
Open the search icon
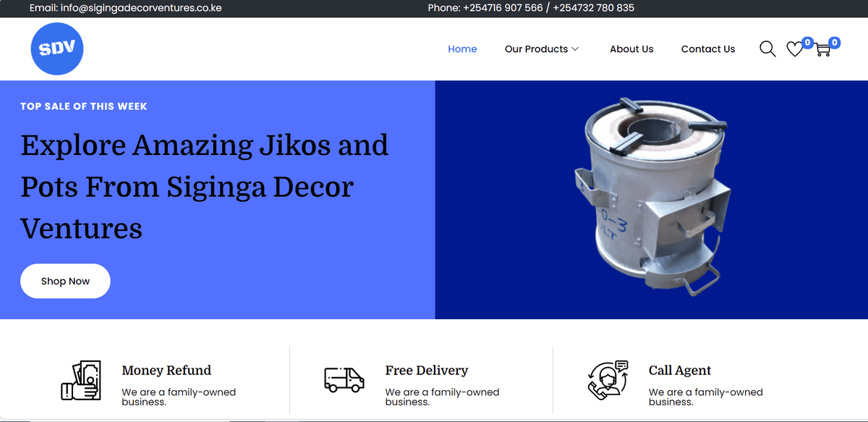[x=767, y=49]
